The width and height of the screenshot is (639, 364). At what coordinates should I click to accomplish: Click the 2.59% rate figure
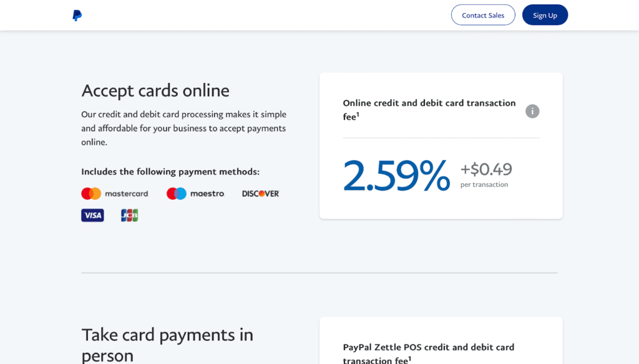pos(396,175)
